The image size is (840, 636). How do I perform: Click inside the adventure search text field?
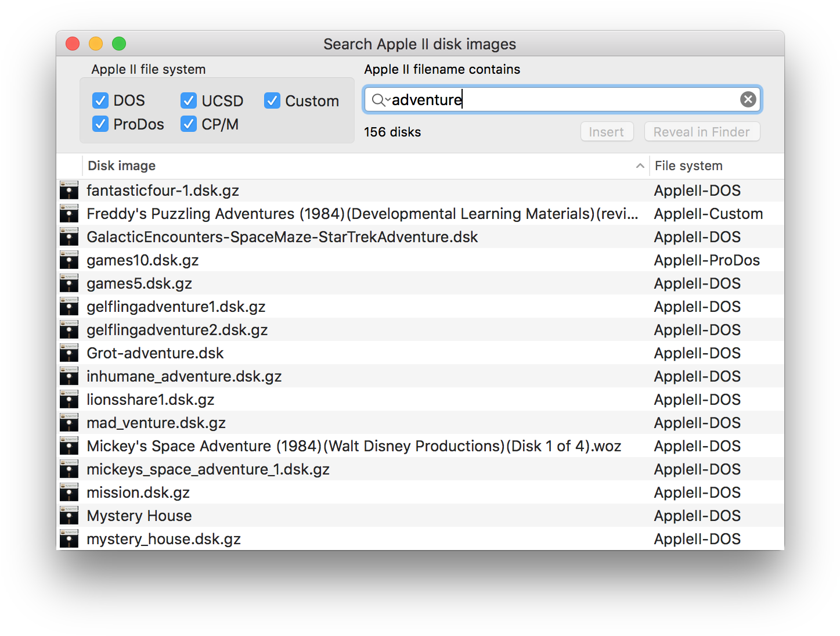[x=581, y=100]
